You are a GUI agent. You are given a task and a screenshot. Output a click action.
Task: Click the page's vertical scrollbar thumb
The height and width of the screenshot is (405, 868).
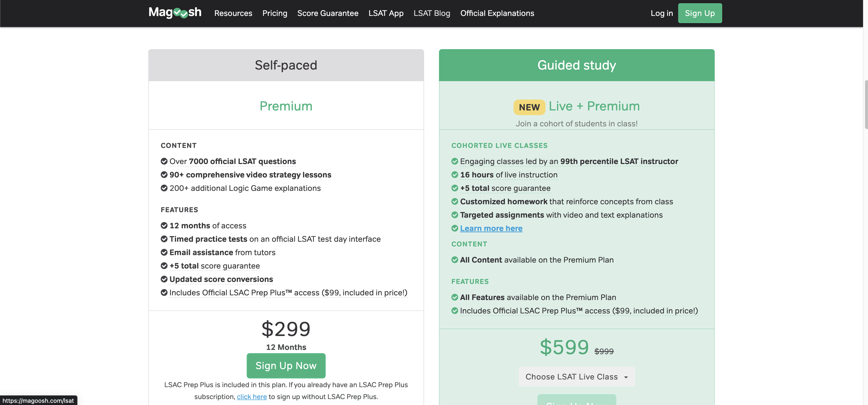tap(866, 104)
